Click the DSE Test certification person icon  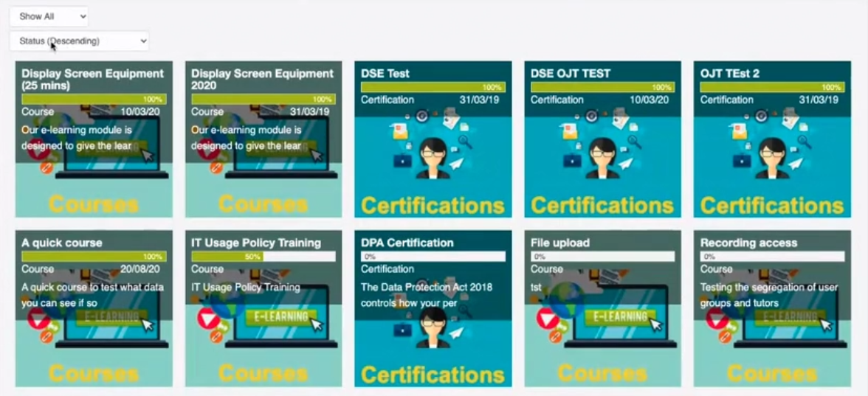tap(433, 158)
